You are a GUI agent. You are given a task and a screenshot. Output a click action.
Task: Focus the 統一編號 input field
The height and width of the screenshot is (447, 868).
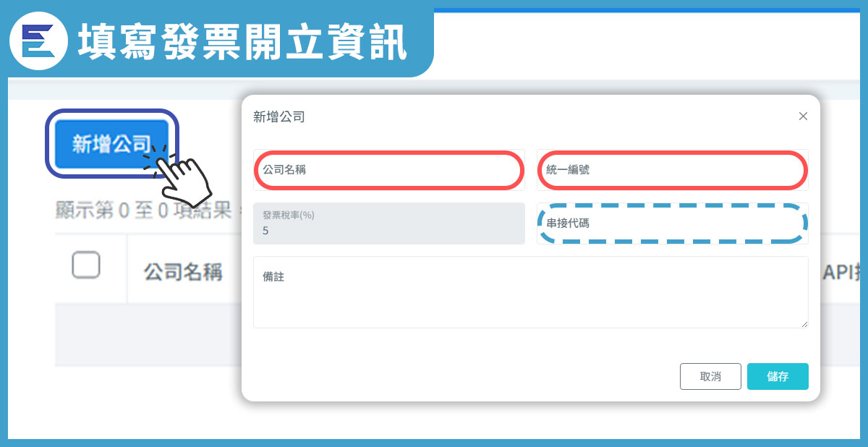coord(673,170)
